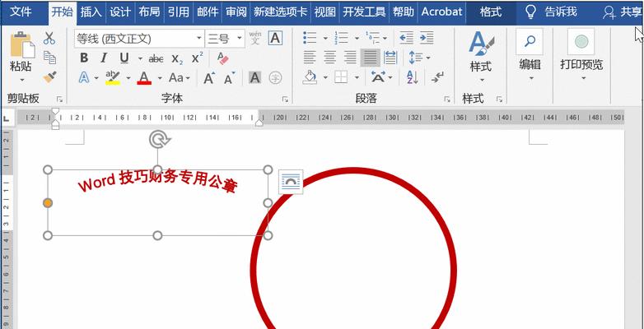Click the Shrink Font icon
This screenshot has height=329, width=644.
229,77
